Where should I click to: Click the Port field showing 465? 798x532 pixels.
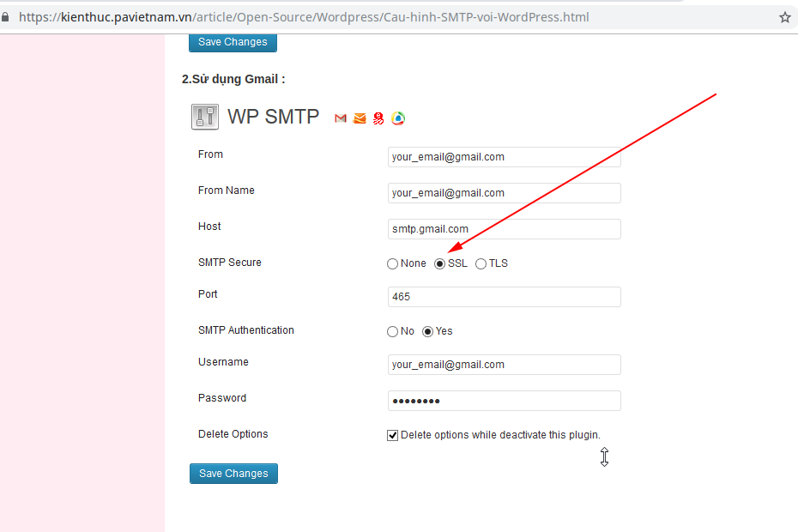pyautogui.click(x=505, y=297)
